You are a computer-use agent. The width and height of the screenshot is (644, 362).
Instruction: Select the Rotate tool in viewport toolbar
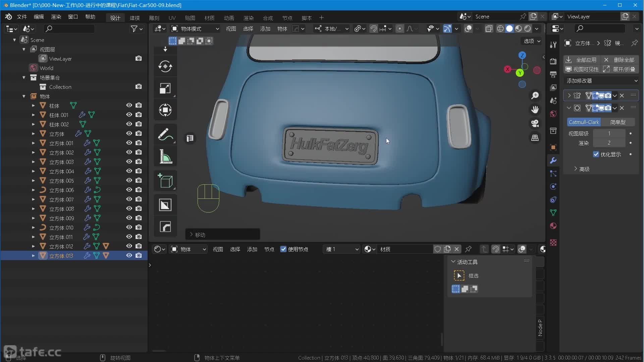coord(165,66)
